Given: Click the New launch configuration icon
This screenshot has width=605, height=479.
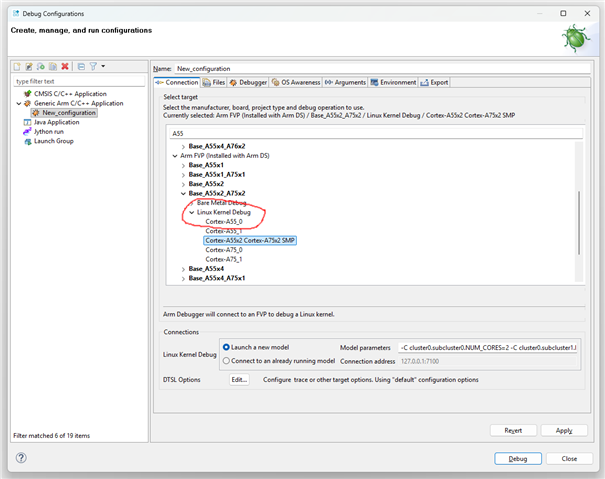Looking at the screenshot, I should 17,66.
